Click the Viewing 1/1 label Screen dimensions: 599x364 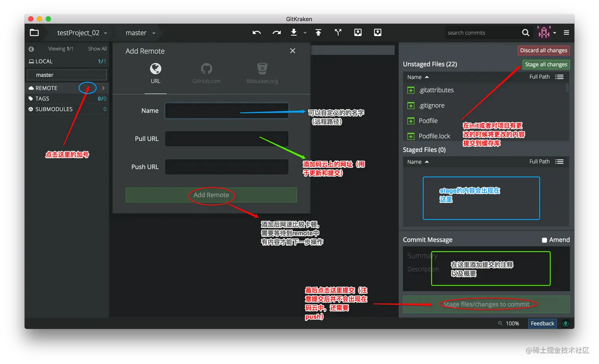click(61, 49)
